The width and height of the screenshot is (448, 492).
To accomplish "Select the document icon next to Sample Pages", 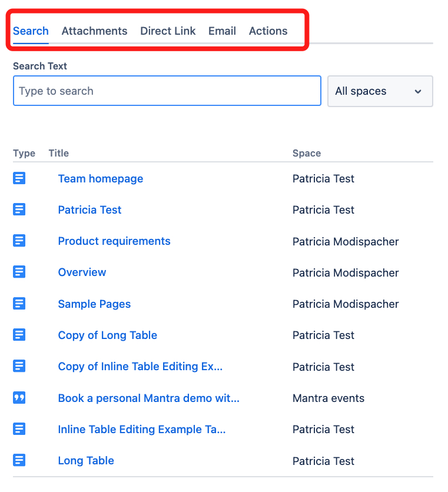I will (19, 304).
